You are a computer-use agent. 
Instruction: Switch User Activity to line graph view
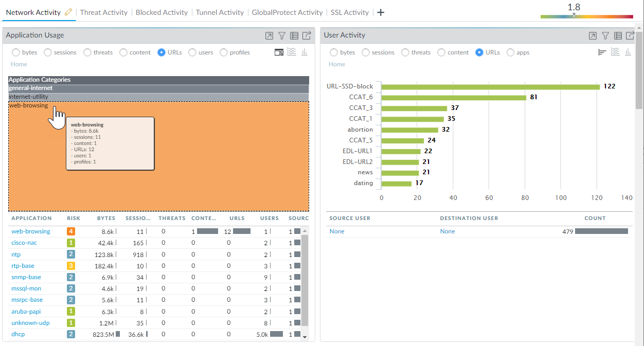click(x=615, y=52)
